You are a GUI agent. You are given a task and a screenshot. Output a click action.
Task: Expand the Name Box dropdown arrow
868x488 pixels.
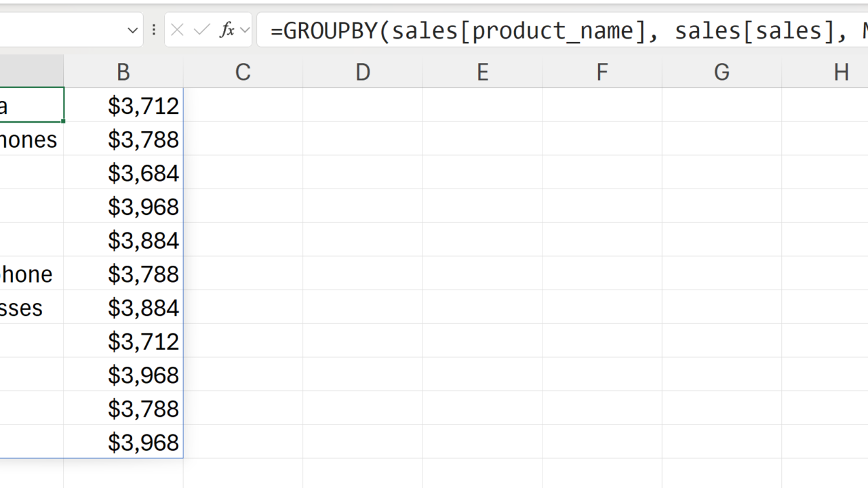coord(132,30)
